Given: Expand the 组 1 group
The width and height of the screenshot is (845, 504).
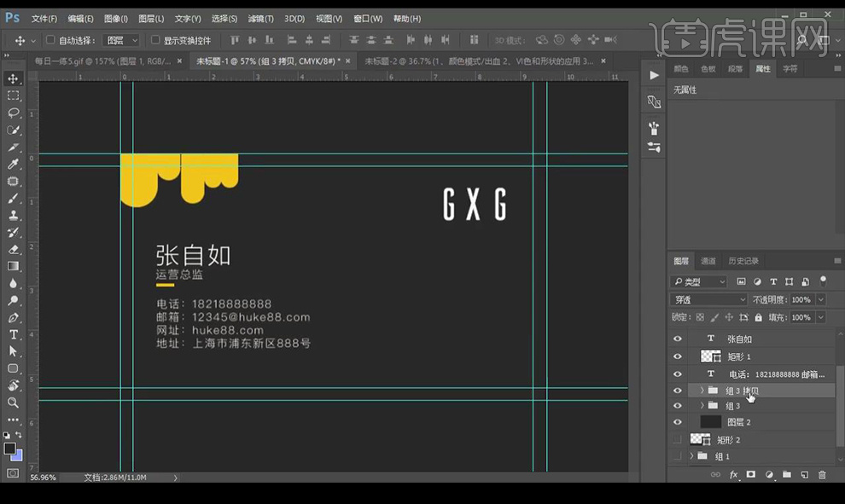Looking at the screenshot, I should pos(691,456).
